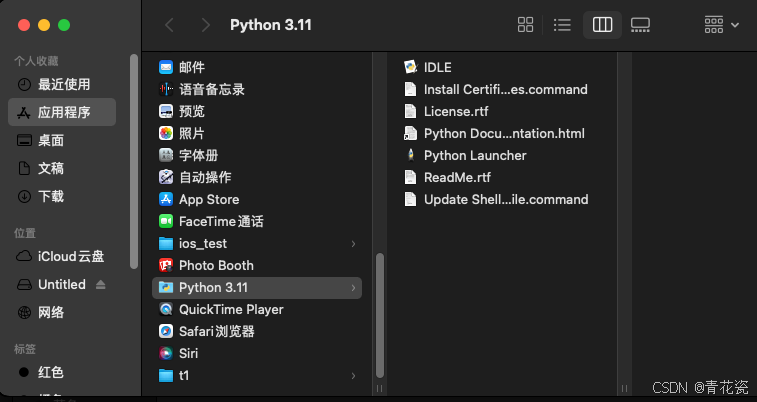Viewport: 757px width, 402px height.
Task: Eject the Untitled disk
Action: tap(100, 284)
